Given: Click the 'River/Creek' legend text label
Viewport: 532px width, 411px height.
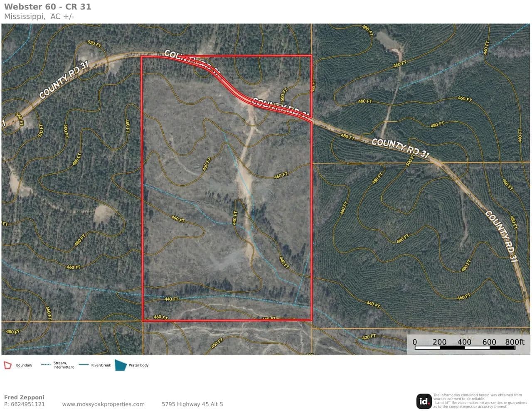Looking at the screenshot, I should point(101,365).
